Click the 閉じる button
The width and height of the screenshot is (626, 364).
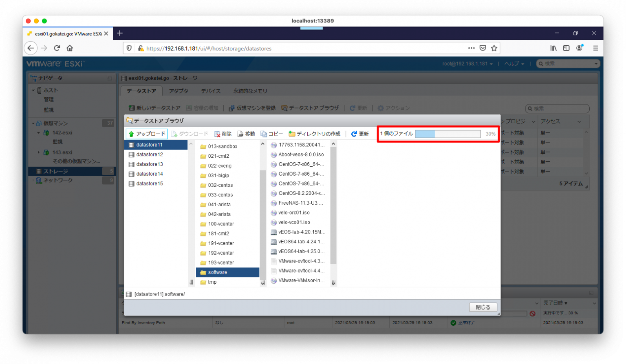point(483,307)
